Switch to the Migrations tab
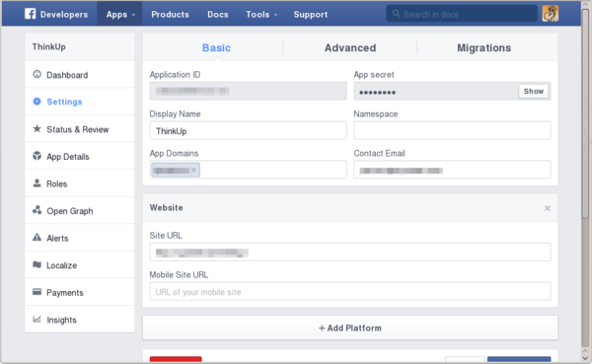This screenshot has width=592, height=364. 484,47
